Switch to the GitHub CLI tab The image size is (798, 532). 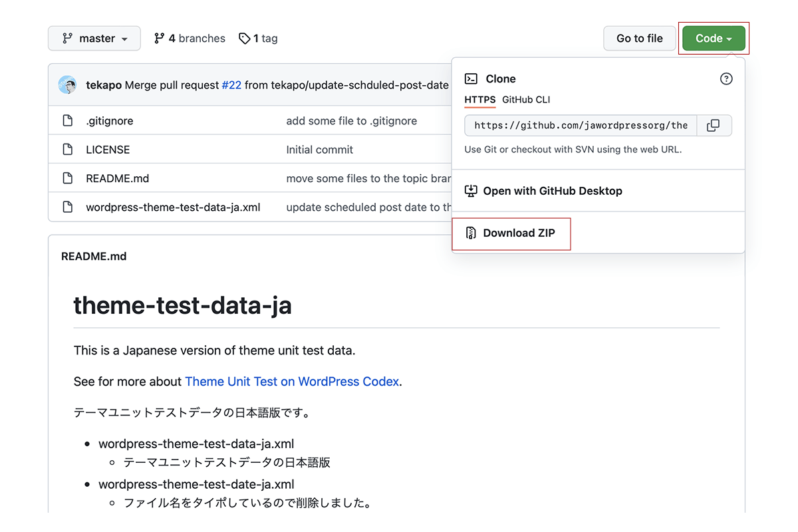pos(526,100)
